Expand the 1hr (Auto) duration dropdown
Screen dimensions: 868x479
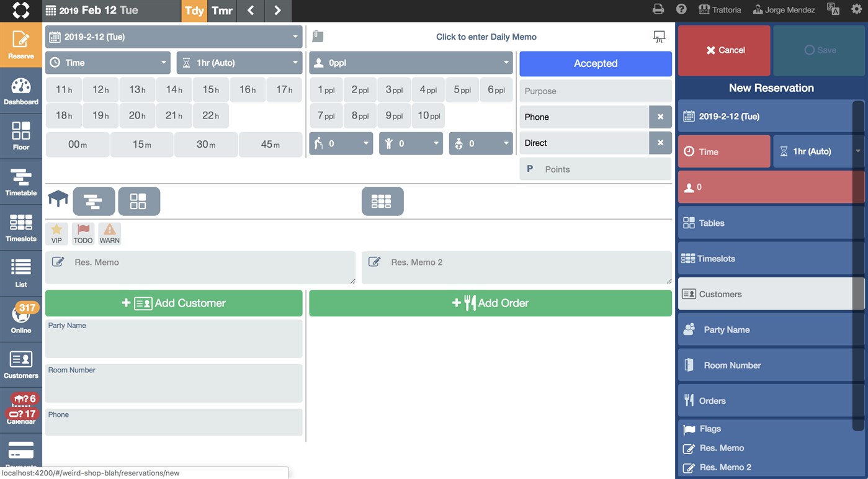point(239,62)
